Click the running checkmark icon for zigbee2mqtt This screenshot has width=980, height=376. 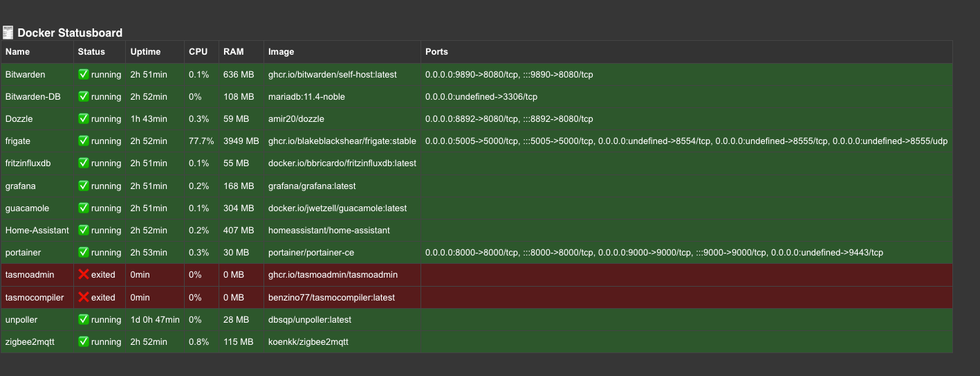pyautogui.click(x=84, y=341)
